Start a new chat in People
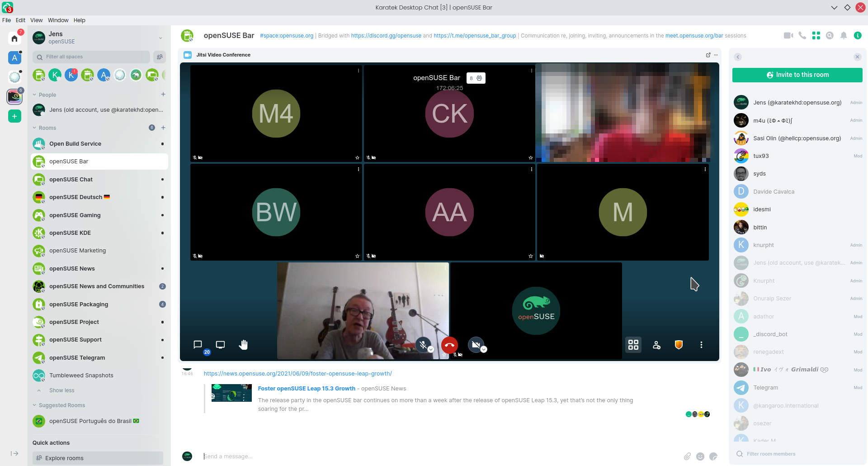Viewport: 868px width, 466px height. point(163,94)
